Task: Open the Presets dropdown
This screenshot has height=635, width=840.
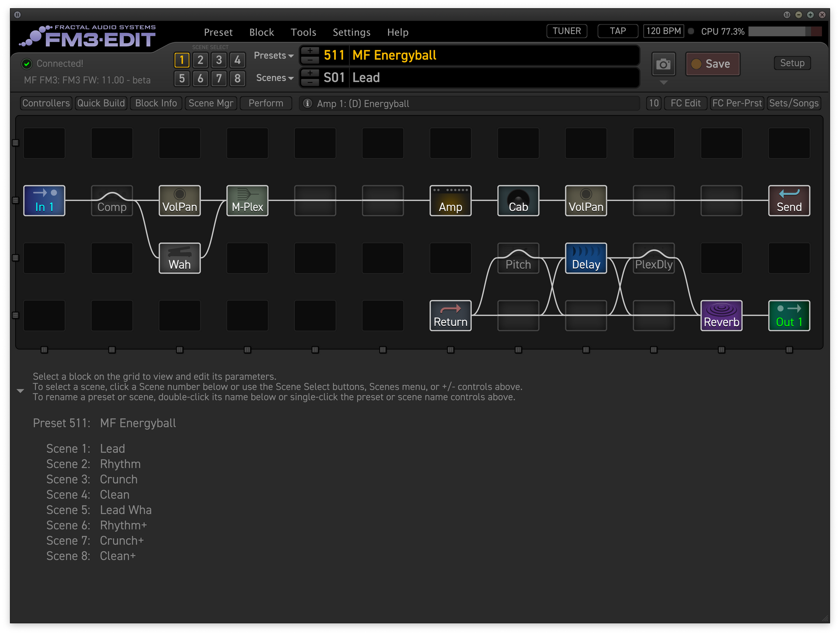Action: tap(274, 56)
